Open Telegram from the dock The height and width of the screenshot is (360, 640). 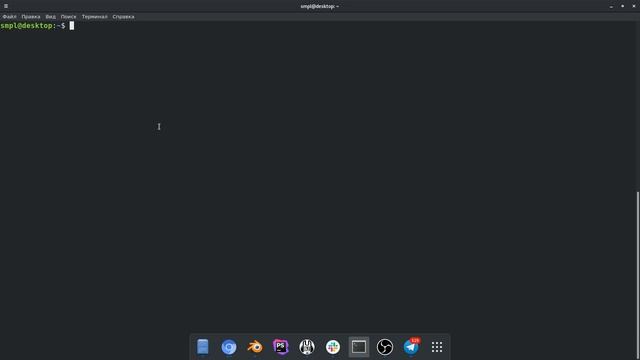pyautogui.click(x=411, y=347)
